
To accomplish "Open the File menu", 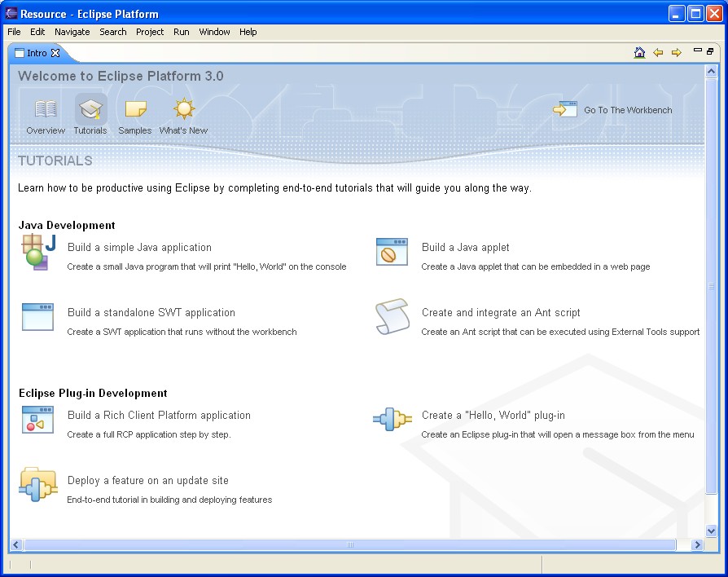I will (14, 32).
